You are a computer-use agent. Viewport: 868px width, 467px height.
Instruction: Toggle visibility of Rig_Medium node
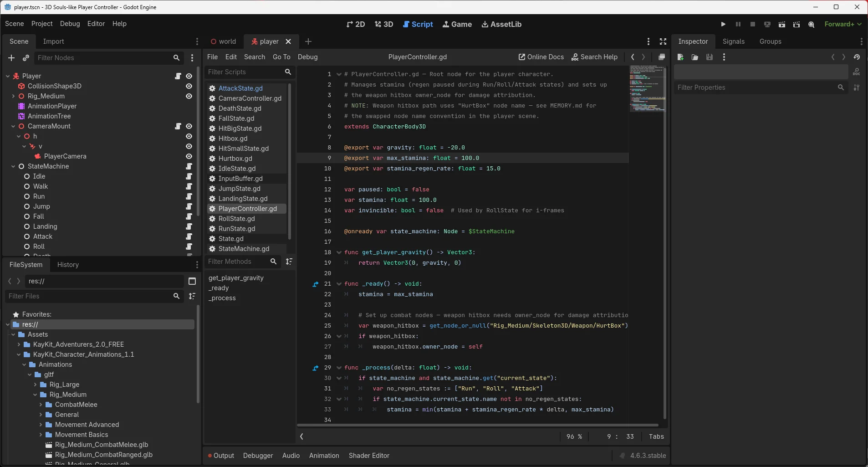pos(189,96)
